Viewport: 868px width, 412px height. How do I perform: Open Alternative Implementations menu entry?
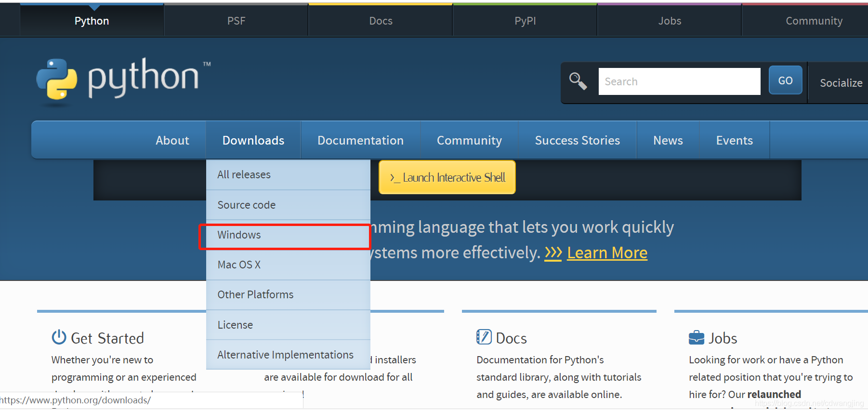tap(288, 355)
